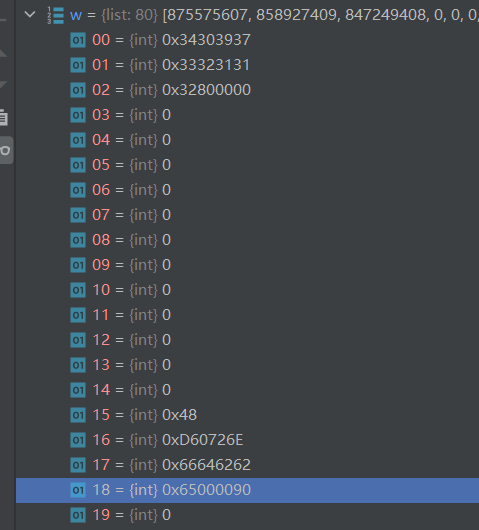Select element 02 with value 0x32800000

[247, 90]
